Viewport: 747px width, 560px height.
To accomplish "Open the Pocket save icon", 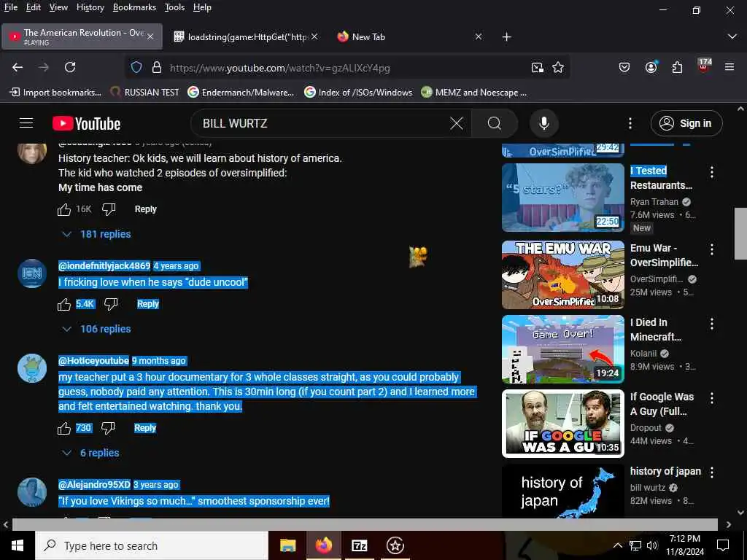I will coord(624,68).
